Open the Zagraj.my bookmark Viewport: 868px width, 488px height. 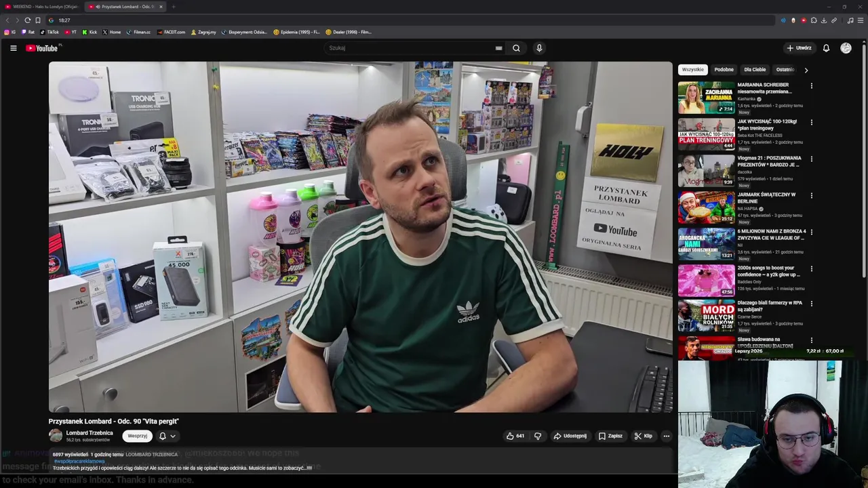coord(203,32)
